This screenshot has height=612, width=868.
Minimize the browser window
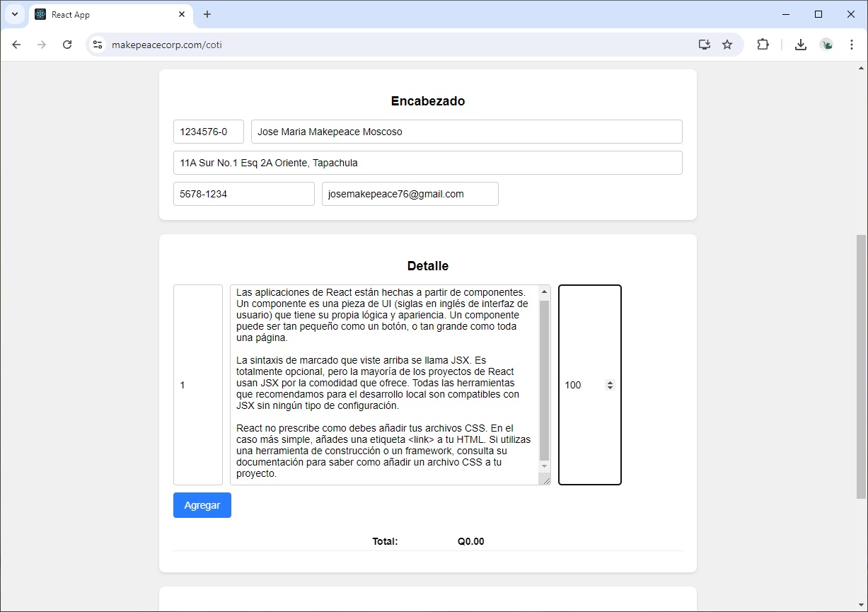click(x=786, y=14)
